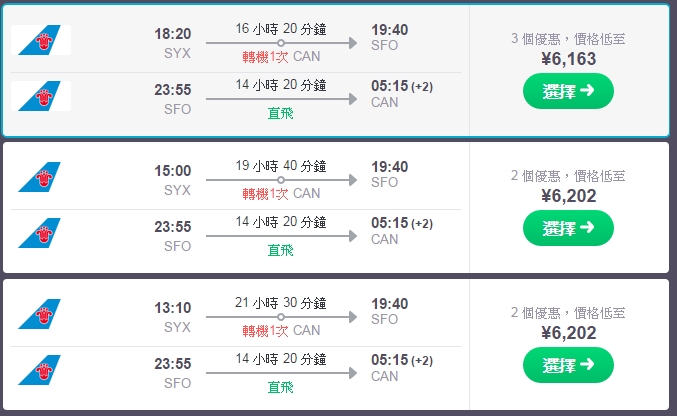Click airline logo for the 18:20 SYX flight
This screenshot has height=416, width=677.
point(41,41)
